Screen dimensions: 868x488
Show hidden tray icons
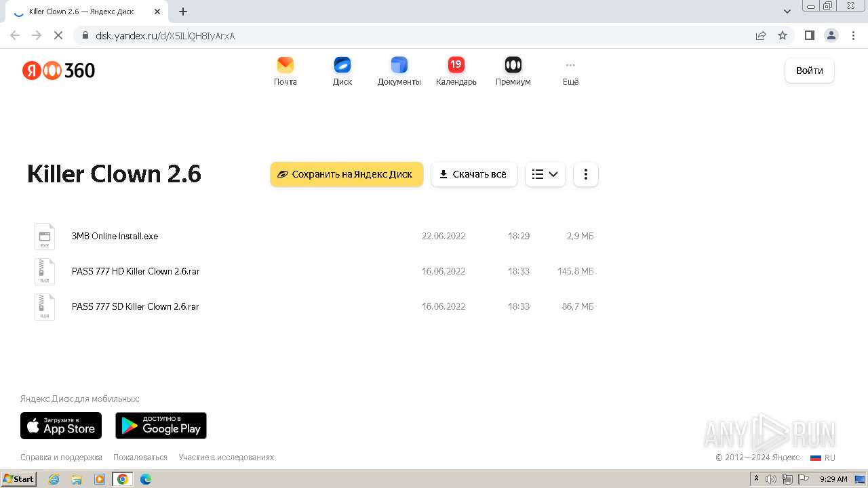tap(756, 479)
